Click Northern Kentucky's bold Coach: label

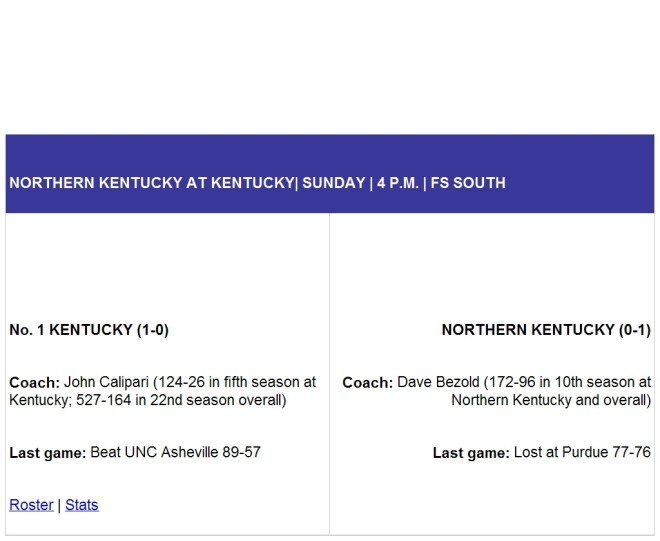pyautogui.click(x=367, y=383)
